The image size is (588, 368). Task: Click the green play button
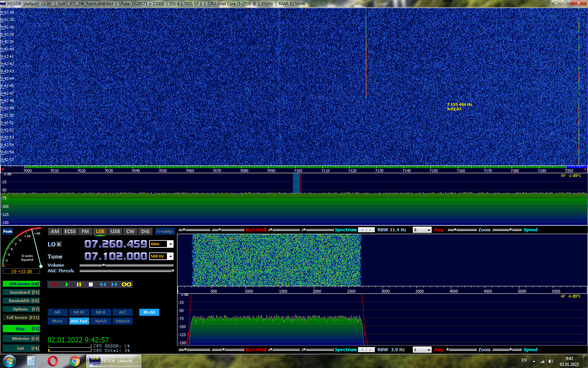point(67,284)
